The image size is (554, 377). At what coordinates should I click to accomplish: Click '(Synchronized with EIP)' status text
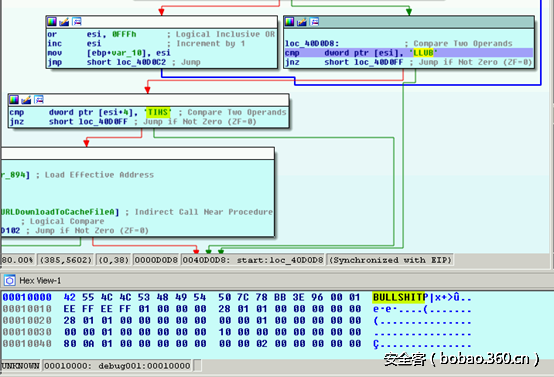(390, 260)
